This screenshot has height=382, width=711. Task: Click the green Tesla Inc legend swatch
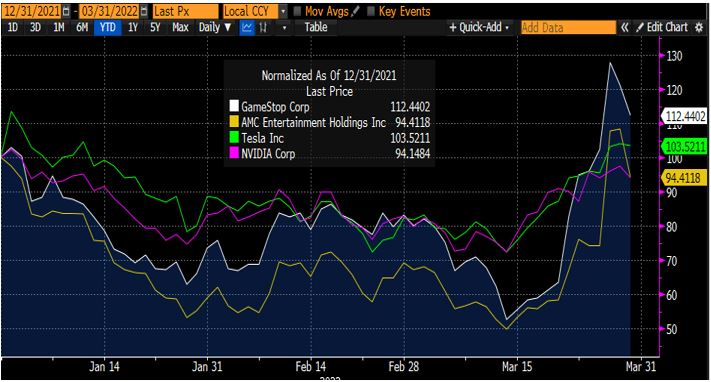234,137
